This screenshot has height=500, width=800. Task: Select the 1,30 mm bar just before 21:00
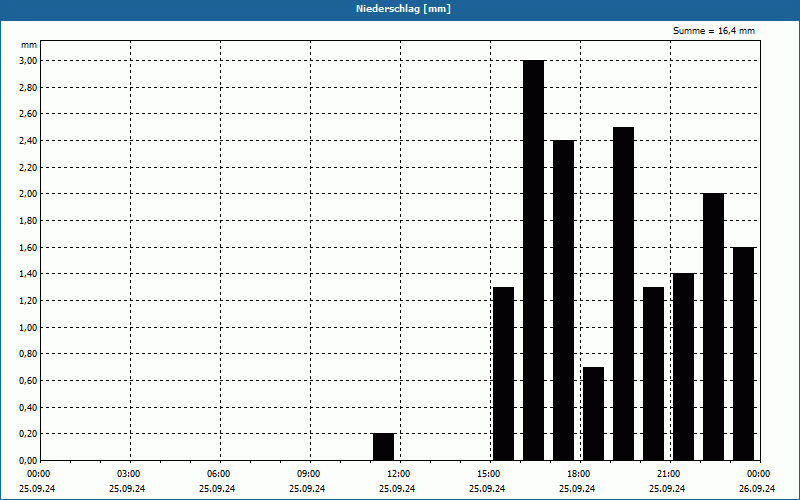[x=654, y=373]
